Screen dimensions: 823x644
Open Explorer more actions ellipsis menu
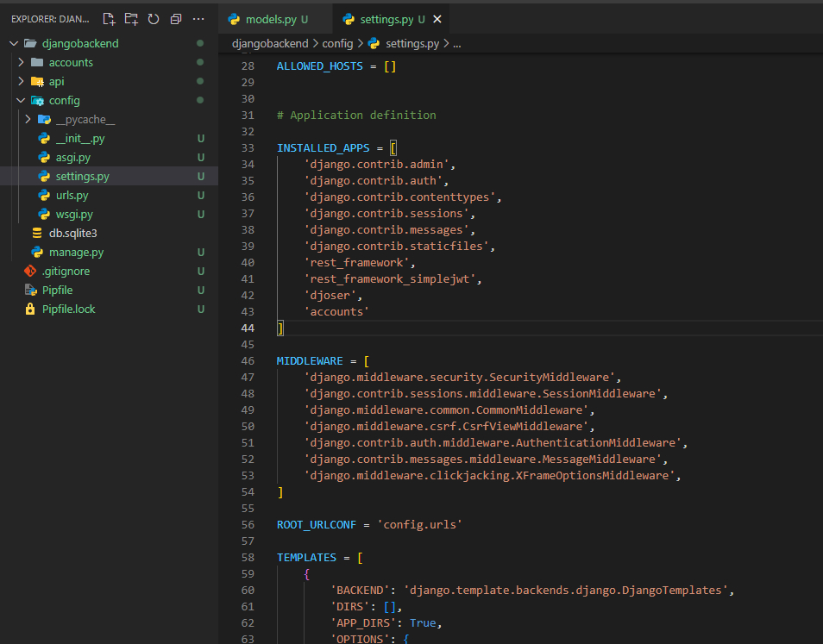[199, 19]
